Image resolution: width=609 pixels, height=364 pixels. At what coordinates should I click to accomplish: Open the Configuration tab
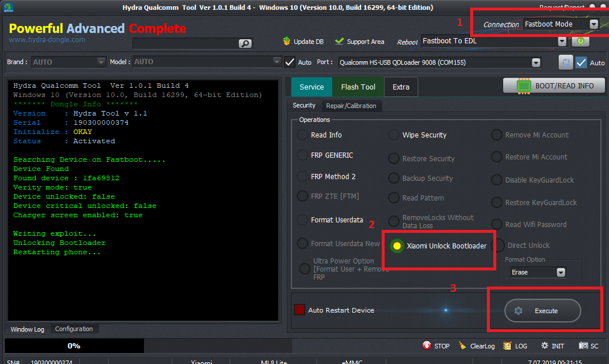click(74, 329)
